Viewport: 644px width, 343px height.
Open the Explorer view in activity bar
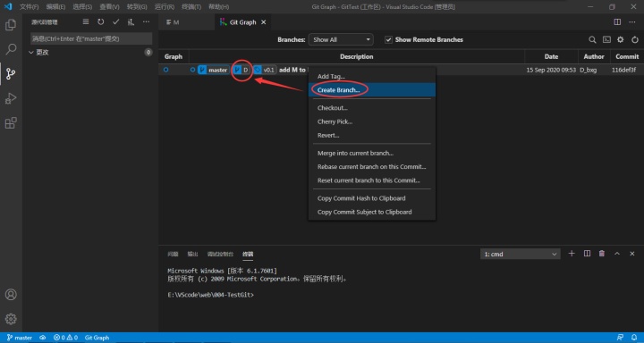pos(11,25)
